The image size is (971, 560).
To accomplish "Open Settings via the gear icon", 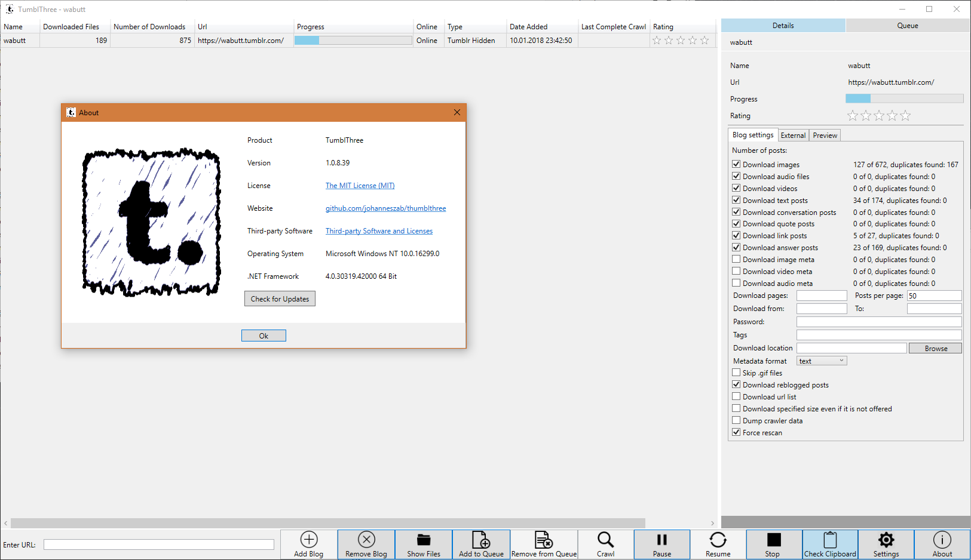I will point(886,540).
